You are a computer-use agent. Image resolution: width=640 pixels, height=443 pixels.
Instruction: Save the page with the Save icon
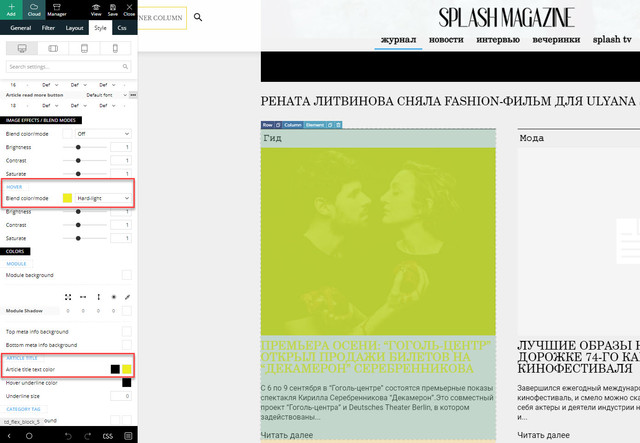pos(113,9)
